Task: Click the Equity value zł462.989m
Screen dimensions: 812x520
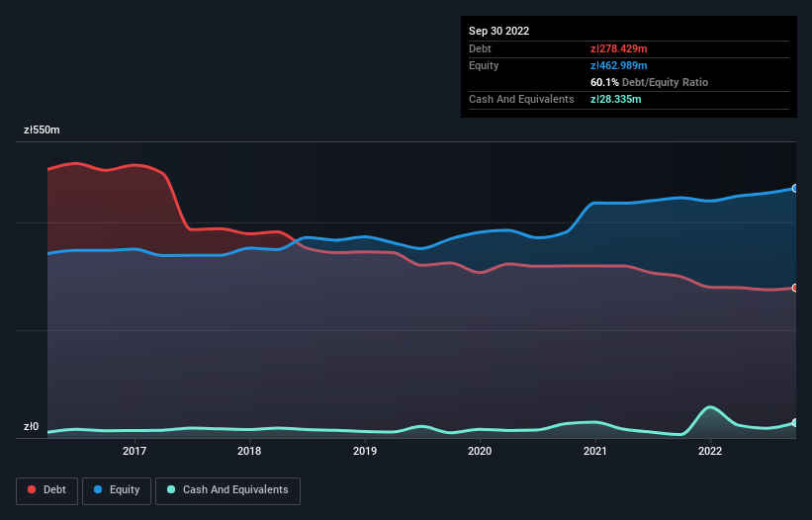Action: tap(619, 65)
